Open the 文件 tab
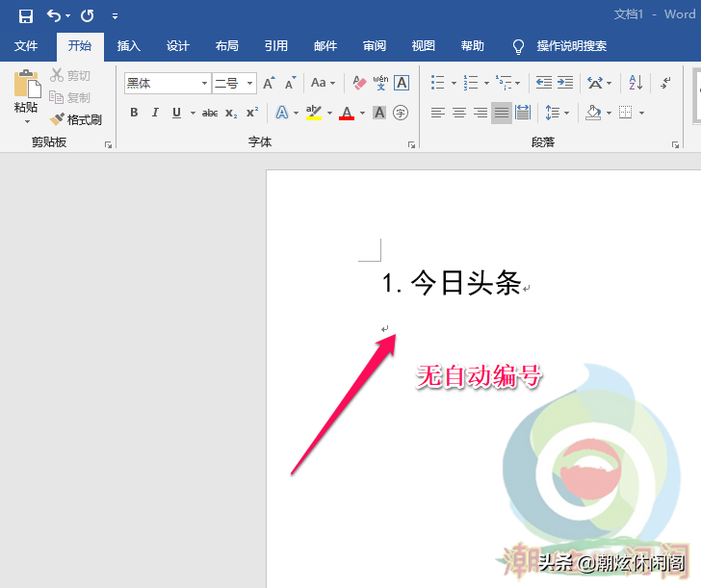This screenshot has width=701, height=588. pyautogui.click(x=26, y=45)
